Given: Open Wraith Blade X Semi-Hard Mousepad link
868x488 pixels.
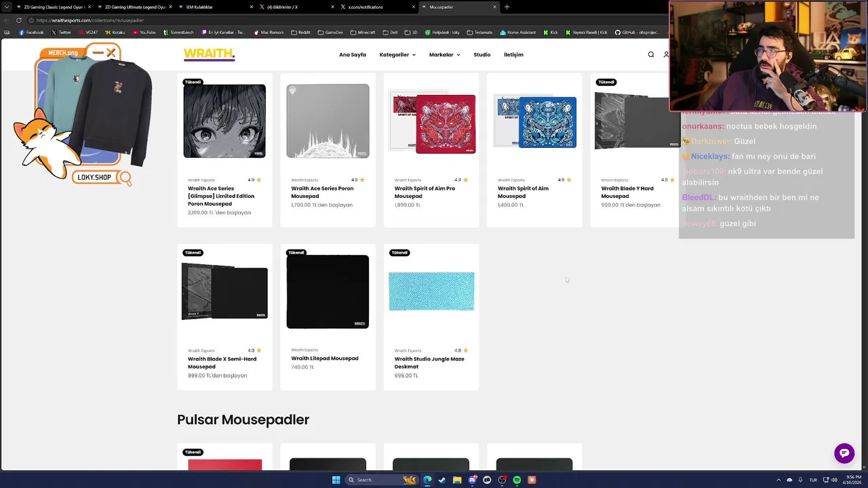Looking at the screenshot, I should coord(222,363).
